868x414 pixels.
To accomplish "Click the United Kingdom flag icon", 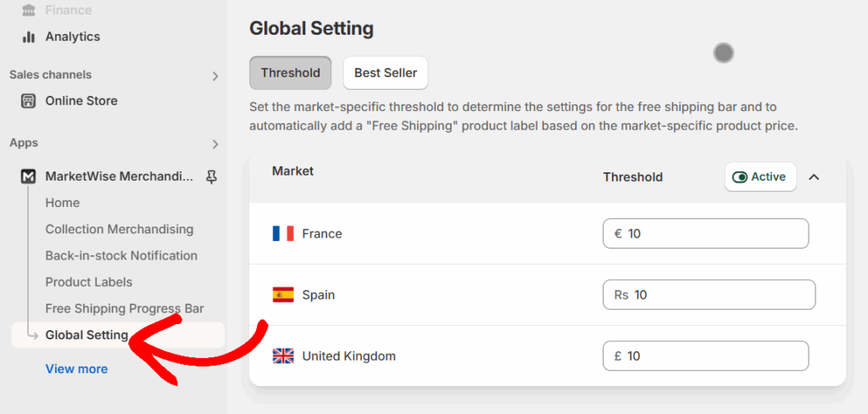I will pos(283,356).
